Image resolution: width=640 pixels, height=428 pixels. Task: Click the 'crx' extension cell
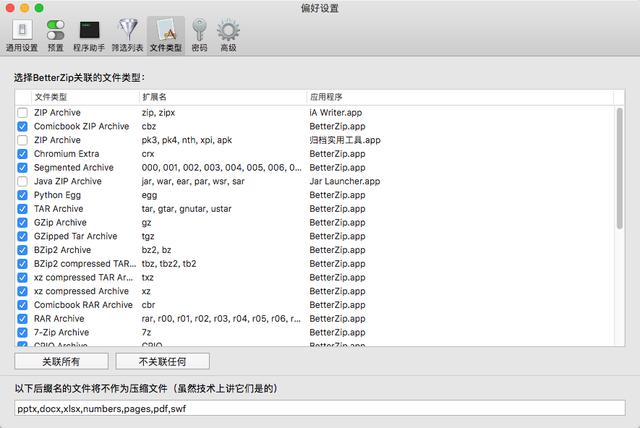point(148,154)
